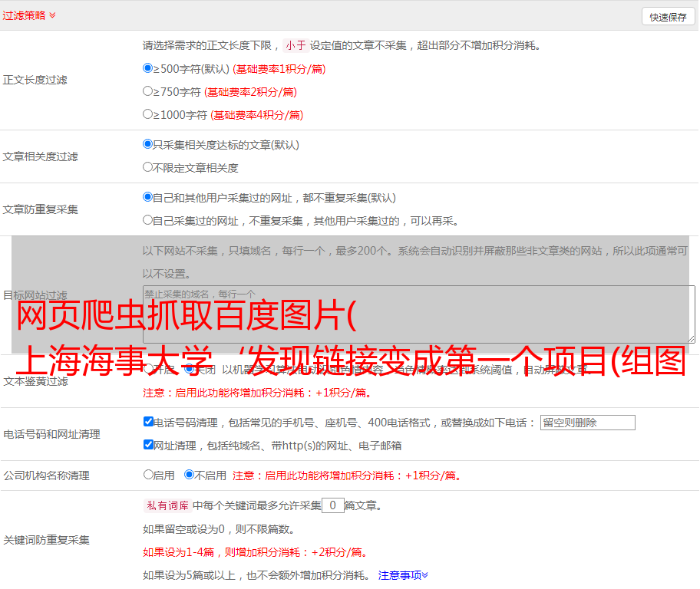Choose 自己采集过的网址不重复采集 radio option

tap(148, 220)
